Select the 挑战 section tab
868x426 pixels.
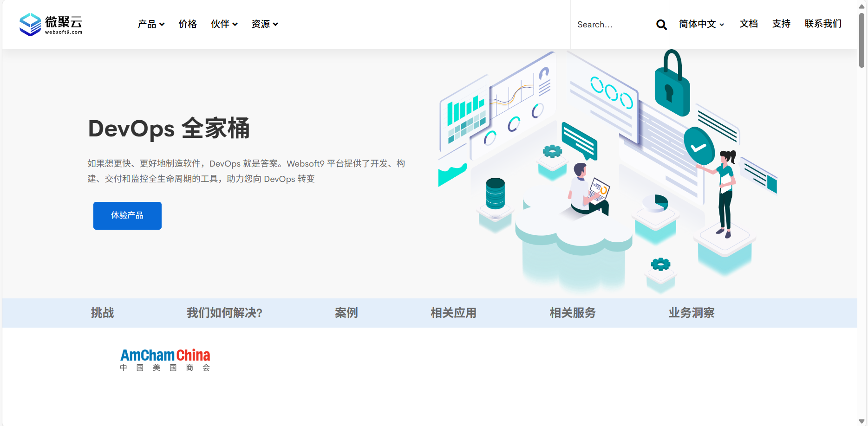103,313
